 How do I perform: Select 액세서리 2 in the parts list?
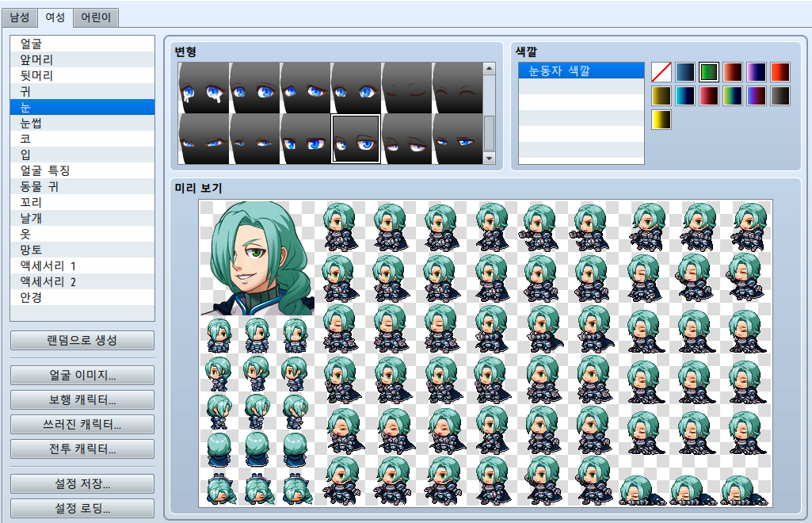click(x=82, y=281)
